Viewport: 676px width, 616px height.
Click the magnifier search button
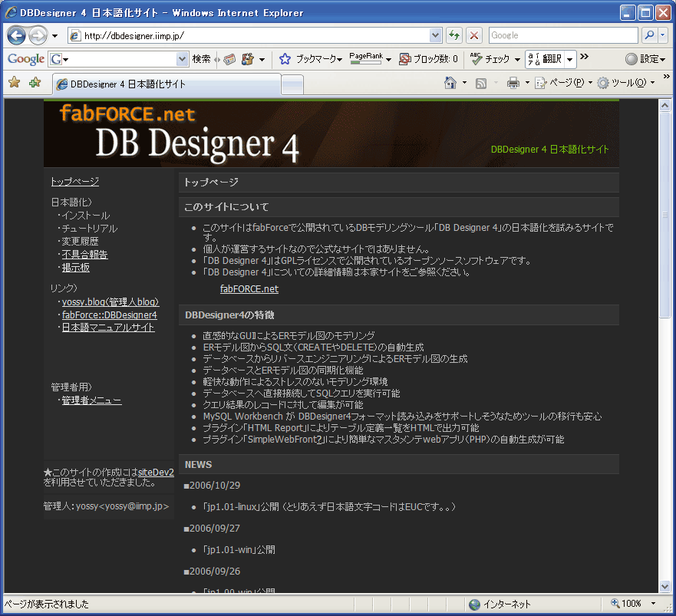(649, 35)
